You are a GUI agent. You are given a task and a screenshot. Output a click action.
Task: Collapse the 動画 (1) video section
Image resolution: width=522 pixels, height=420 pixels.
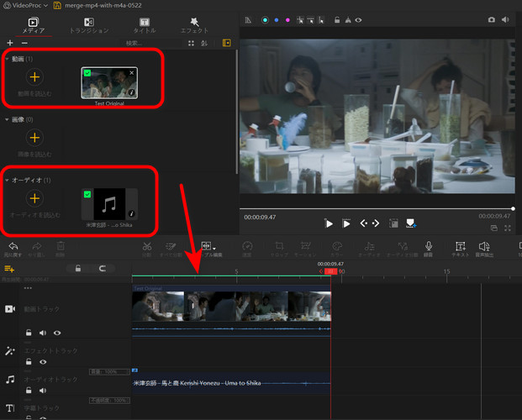(x=7, y=59)
